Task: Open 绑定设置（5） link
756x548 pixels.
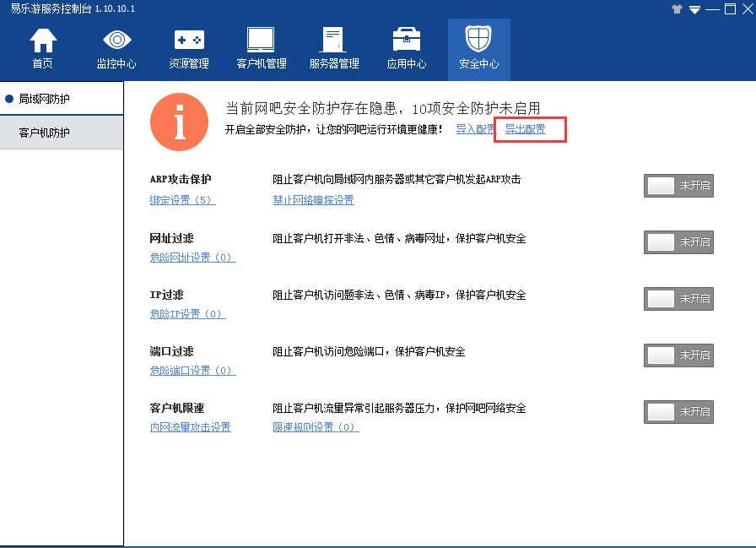Action: [182, 201]
